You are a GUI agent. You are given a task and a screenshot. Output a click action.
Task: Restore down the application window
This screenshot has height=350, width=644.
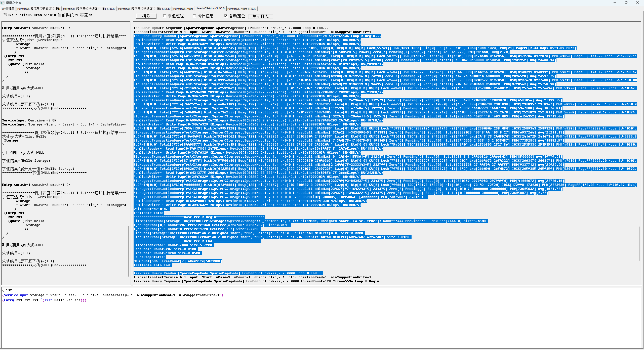626,3
